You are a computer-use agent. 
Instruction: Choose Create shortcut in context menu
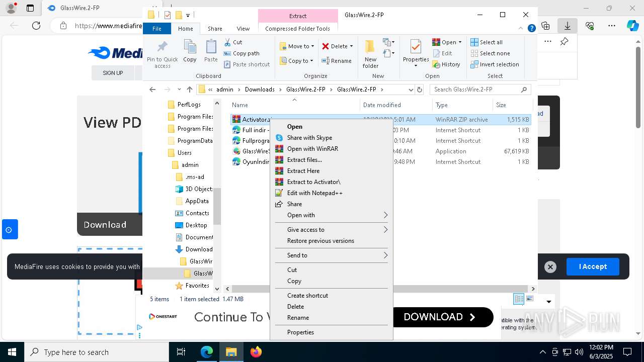pos(332,296)
